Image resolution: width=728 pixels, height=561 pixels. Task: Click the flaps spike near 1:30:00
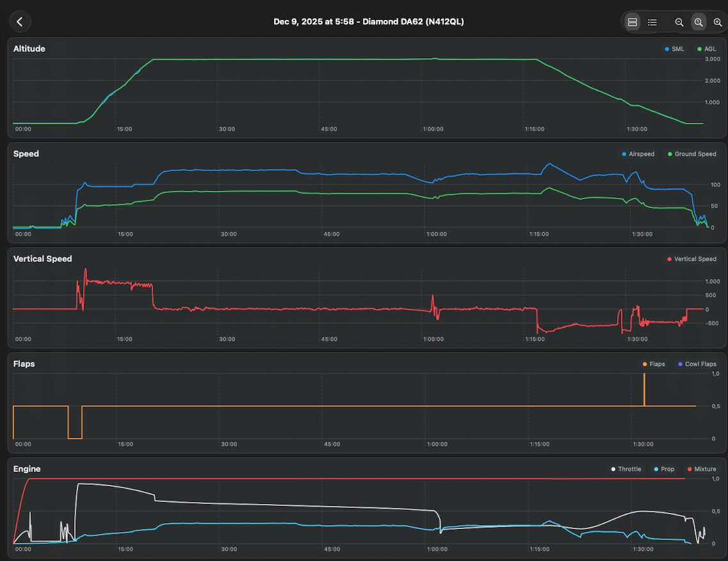point(644,389)
